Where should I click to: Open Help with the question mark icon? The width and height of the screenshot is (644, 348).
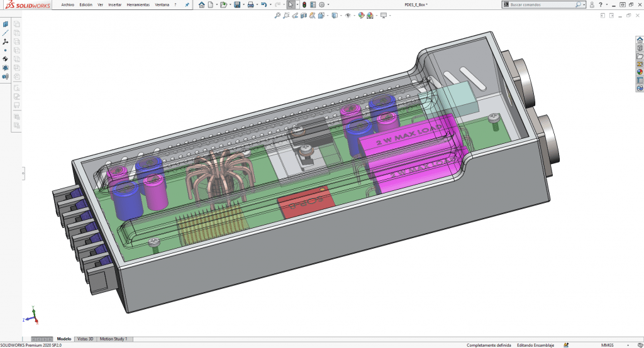coord(601,5)
